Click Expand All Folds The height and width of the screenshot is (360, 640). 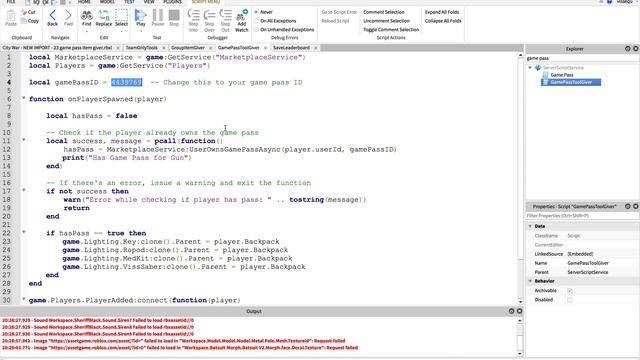pos(442,12)
